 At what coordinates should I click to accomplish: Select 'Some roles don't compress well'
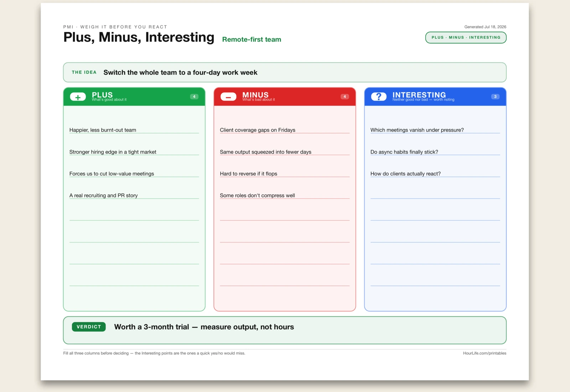coord(257,195)
